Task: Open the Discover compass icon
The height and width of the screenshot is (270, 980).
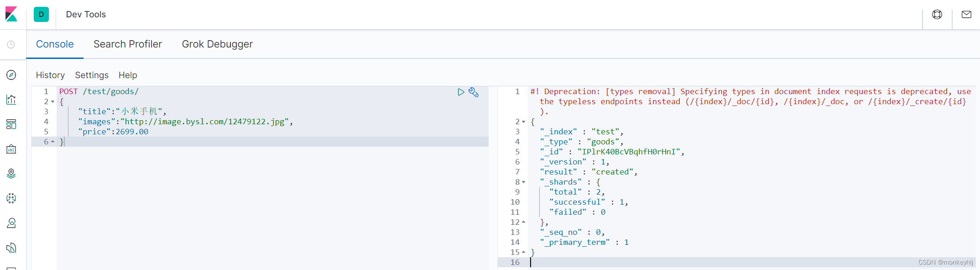Action: tap(11, 75)
